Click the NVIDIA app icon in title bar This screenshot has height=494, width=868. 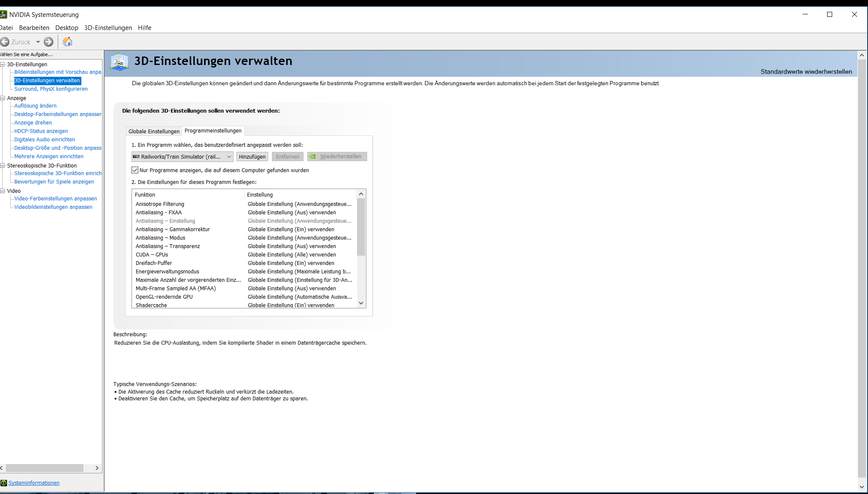click(x=3, y=14)
